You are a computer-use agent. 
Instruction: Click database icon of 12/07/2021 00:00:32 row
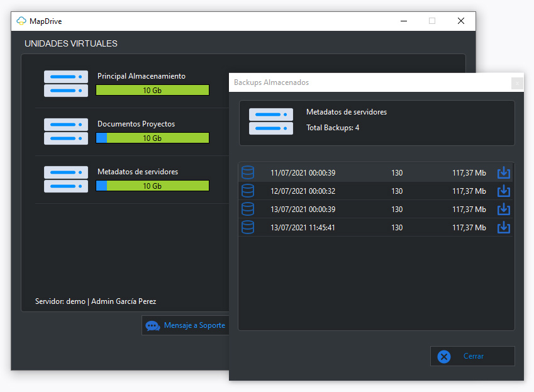click(x=248, y=191)
